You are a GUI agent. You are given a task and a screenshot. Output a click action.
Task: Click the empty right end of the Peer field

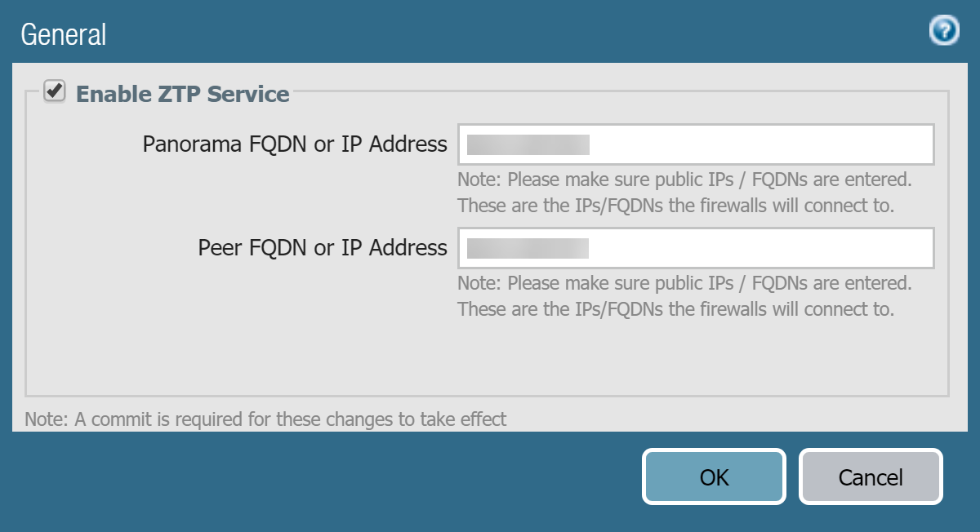pos(857,248)
